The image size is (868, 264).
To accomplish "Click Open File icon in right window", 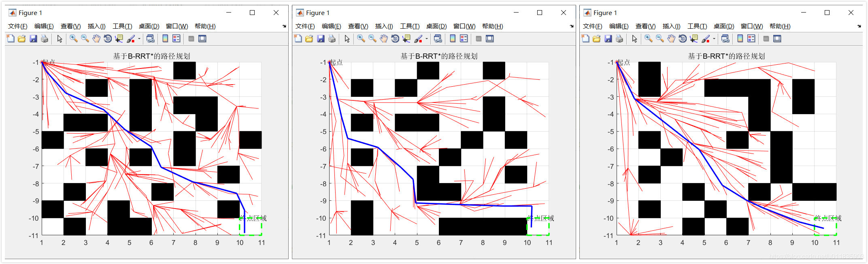I will [x=597, y=38].
